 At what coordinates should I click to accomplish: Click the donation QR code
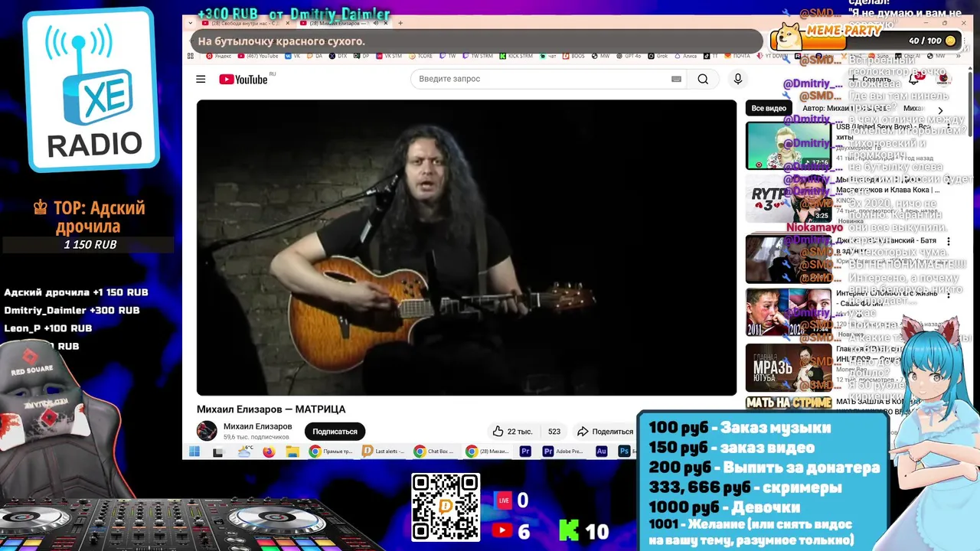coord(446,507)
